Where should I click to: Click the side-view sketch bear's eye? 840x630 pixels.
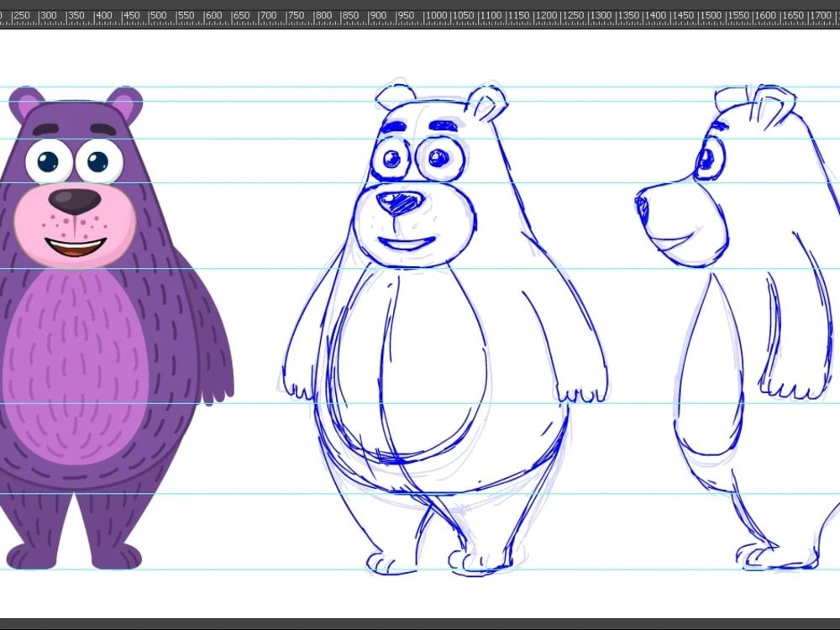(706, 158)
